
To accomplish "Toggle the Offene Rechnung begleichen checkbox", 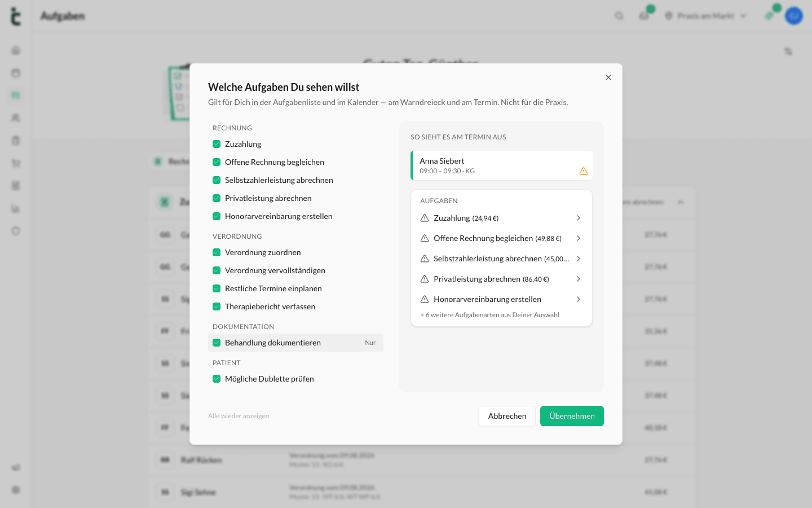I will [x=217, y=162].
